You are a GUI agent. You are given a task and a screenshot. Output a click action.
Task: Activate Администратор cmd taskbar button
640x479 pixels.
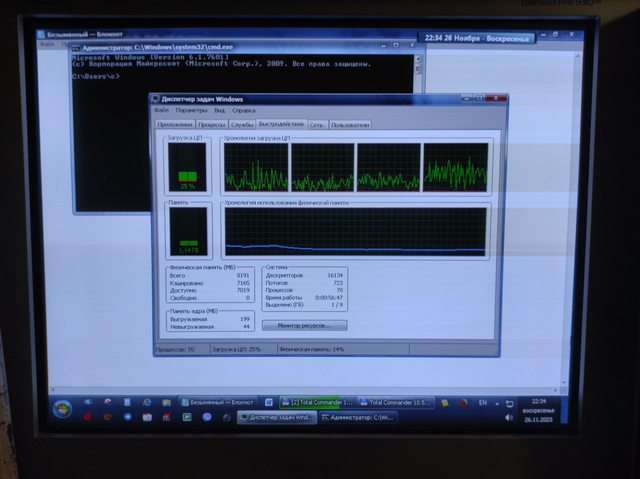point(358,417)
